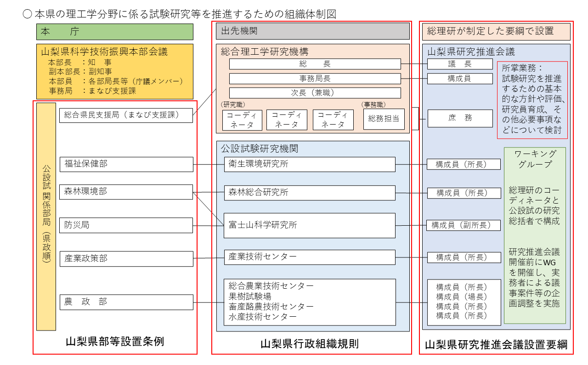Select the 事務局長 box

pos(315,79)
